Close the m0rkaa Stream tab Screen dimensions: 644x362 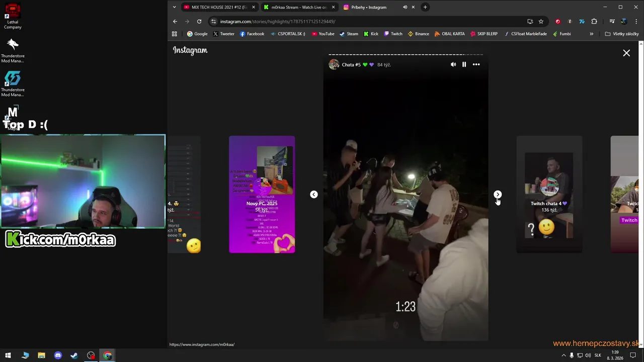(x=333, y=7)
